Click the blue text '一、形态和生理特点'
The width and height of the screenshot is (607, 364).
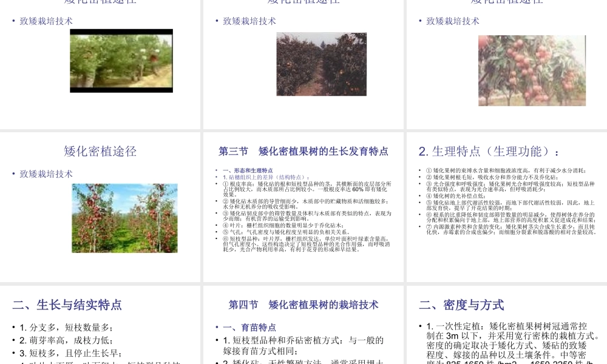tap(249, 170)
